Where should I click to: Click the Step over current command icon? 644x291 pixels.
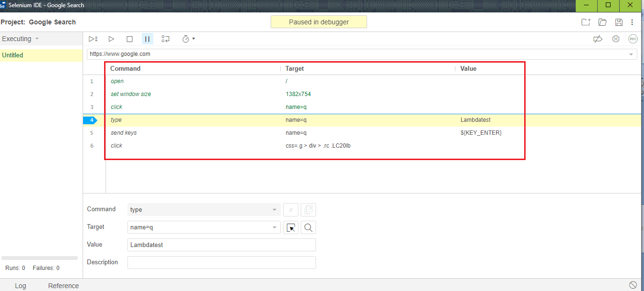click(166, 39)
